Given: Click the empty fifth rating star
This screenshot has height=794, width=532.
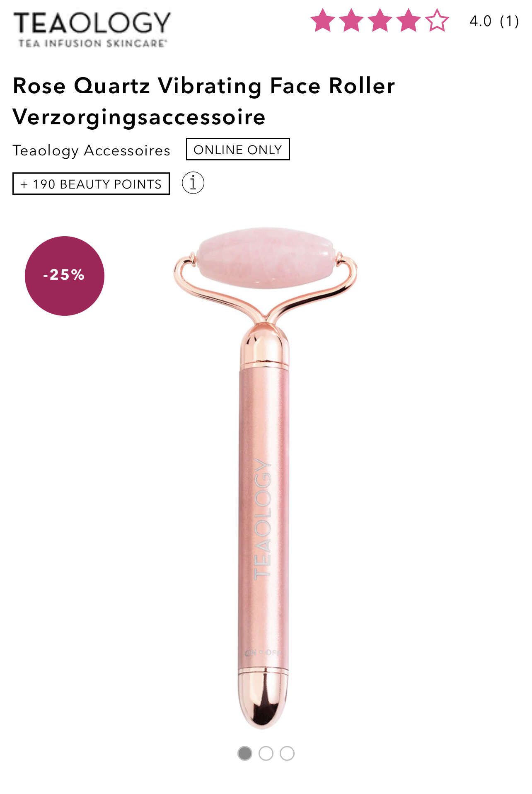Looking at the screenshot, I should (x=437, y=20).
